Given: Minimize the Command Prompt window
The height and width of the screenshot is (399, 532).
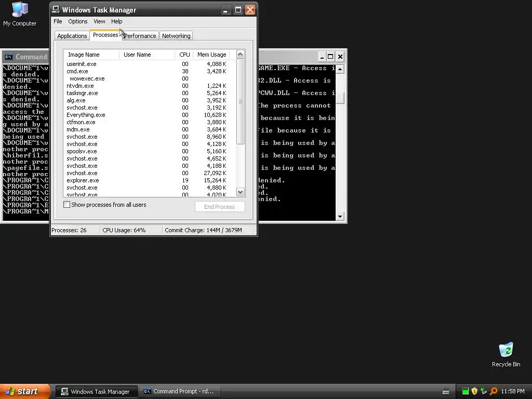Looking at the screenshot, I should pyautogui.click(x=322, y=57).
